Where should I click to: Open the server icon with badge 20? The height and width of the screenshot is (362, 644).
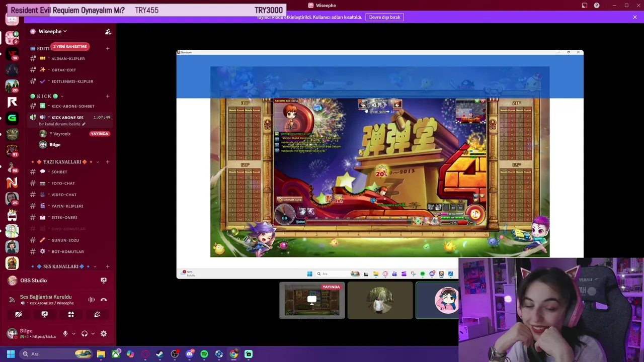(12, 86)
